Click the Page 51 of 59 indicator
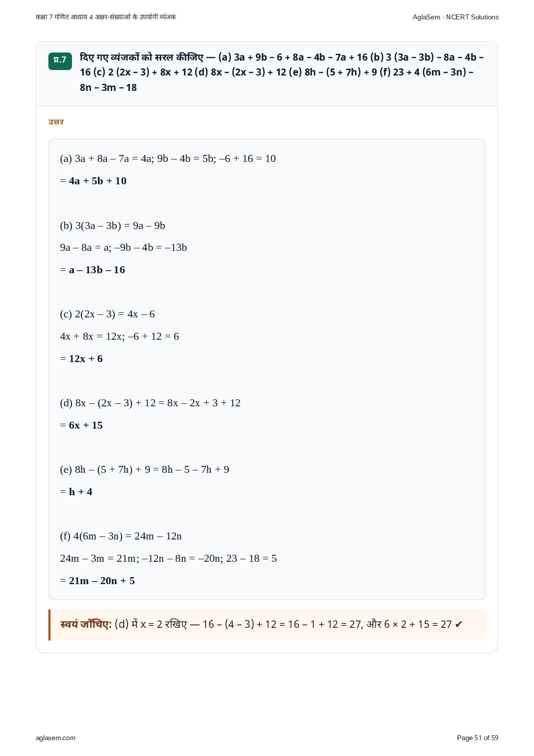Viewport: 534px width, 756px height. [x=477, y=738]
